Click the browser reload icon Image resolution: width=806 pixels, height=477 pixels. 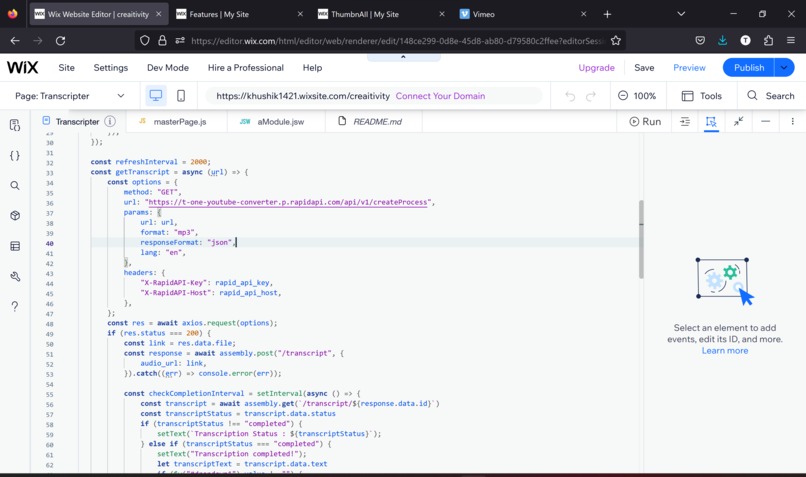click(x=60, y=41)
